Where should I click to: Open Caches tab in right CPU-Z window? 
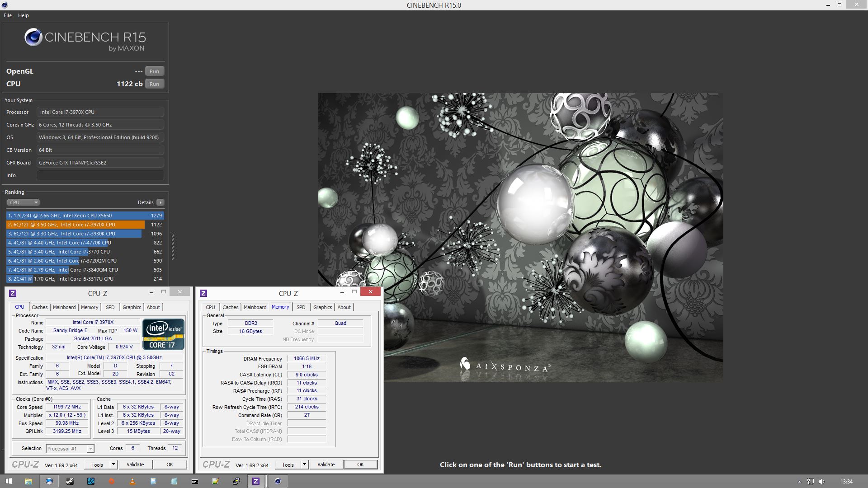pos(231,307)
